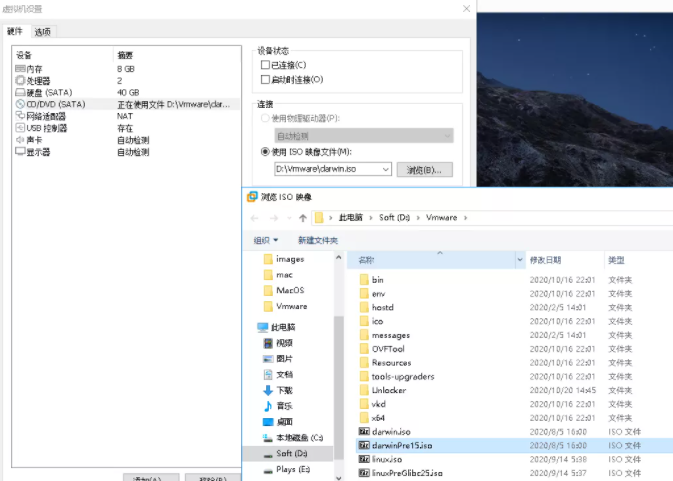Viewport: 673px width, 481px height.
Task: Open Pictures (图片) in sidebar
Action: (x=278, y=359)
